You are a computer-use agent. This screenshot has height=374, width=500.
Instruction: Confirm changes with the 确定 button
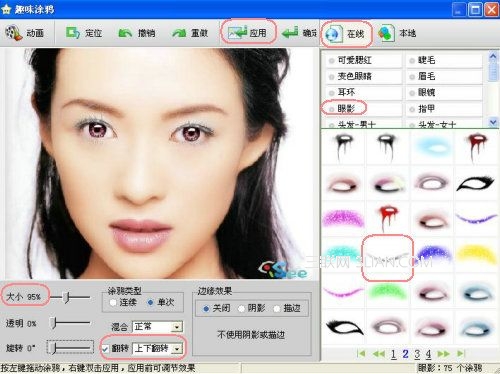click(x=299, y=33)
